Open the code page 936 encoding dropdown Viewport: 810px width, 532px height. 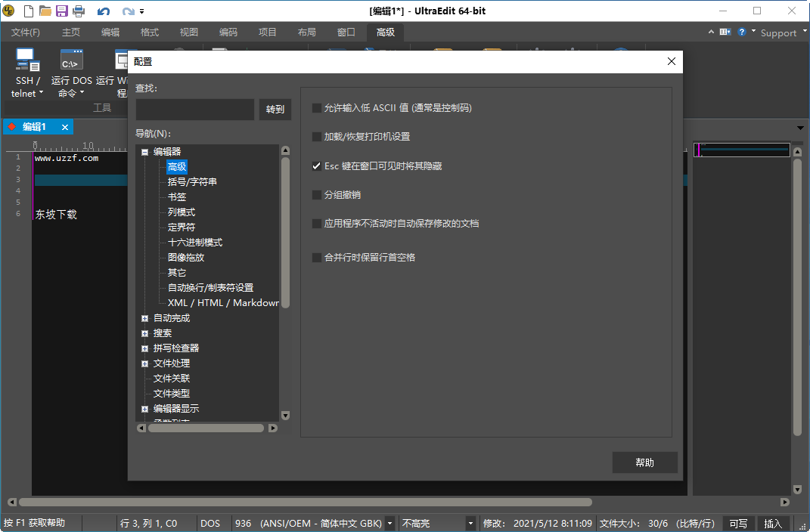coord(390,524)
